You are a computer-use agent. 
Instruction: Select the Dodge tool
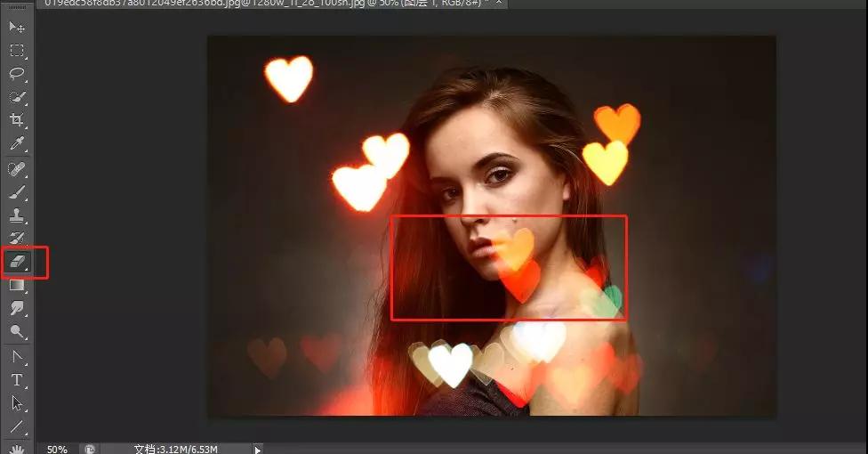click(x=17, y=331)
